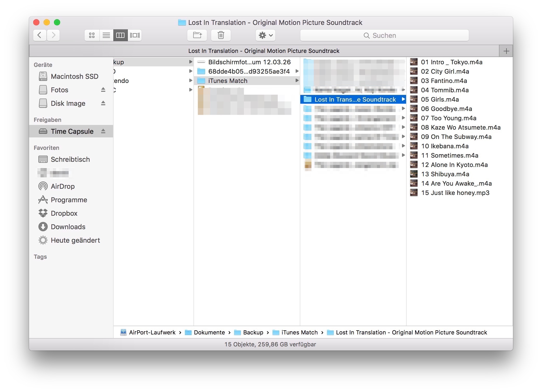
Task: Click the Suchen search field
Action: coord(384,36)
